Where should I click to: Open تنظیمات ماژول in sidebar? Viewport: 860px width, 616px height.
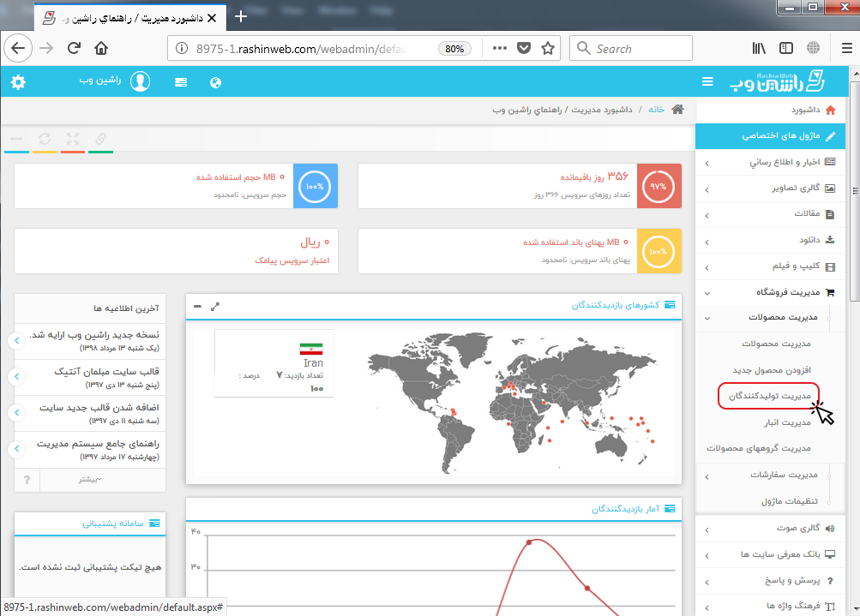click(x=789, y=501)
